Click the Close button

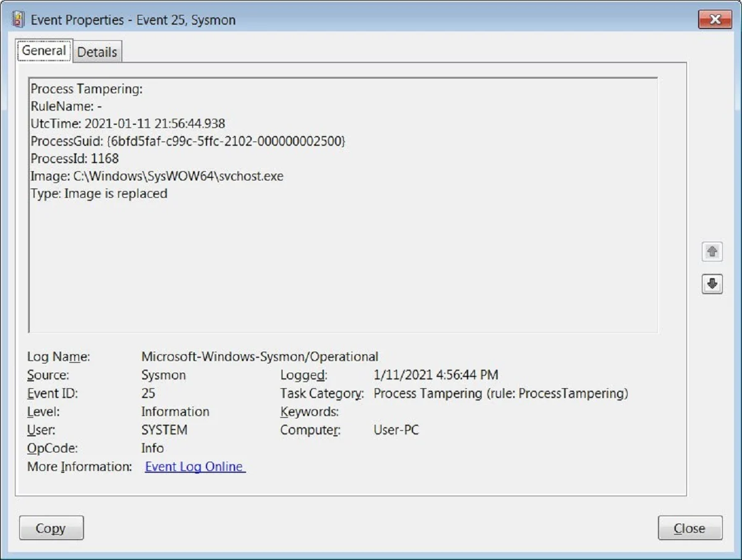[690, 528]
